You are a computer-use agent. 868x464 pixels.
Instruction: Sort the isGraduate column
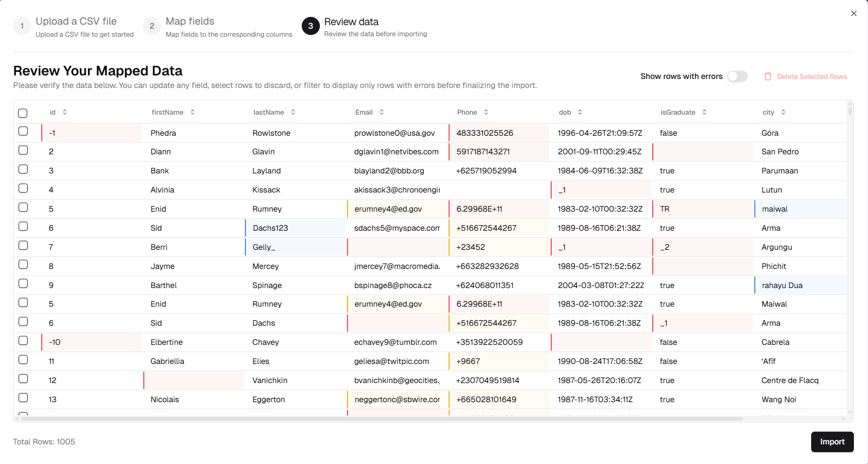coord(704,112)
